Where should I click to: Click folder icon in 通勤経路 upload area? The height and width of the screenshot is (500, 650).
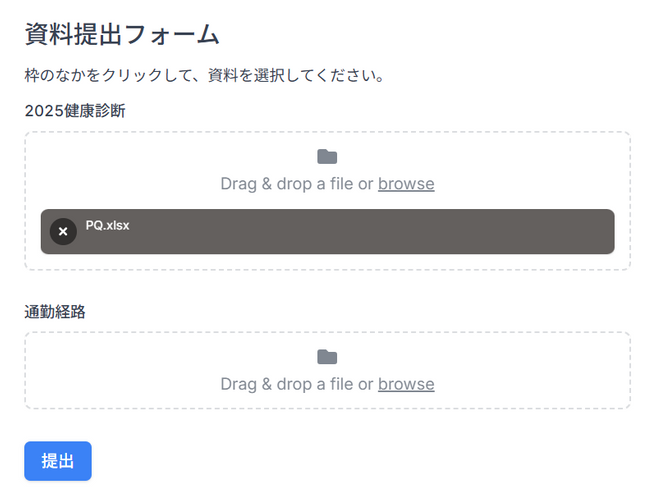[x=327, y=357]
